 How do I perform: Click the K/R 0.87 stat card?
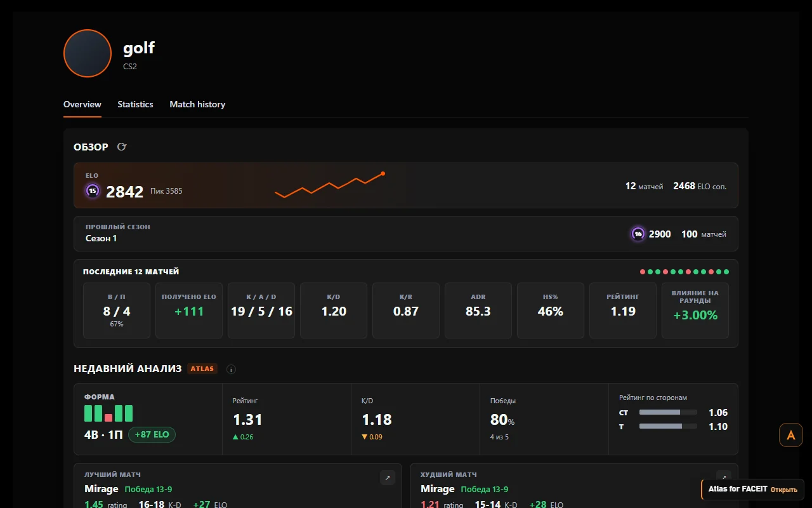406,311
